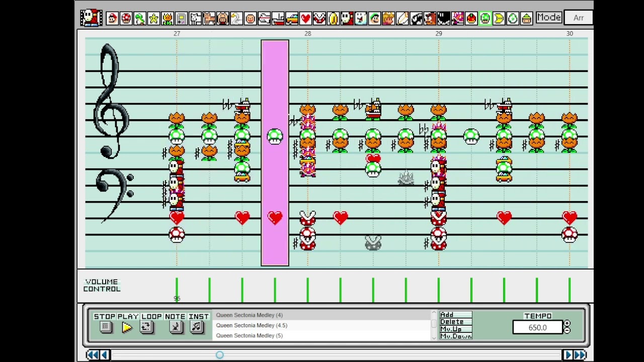
Task: Select the airplane instrument icon
Action: click(x=264, y=18)
